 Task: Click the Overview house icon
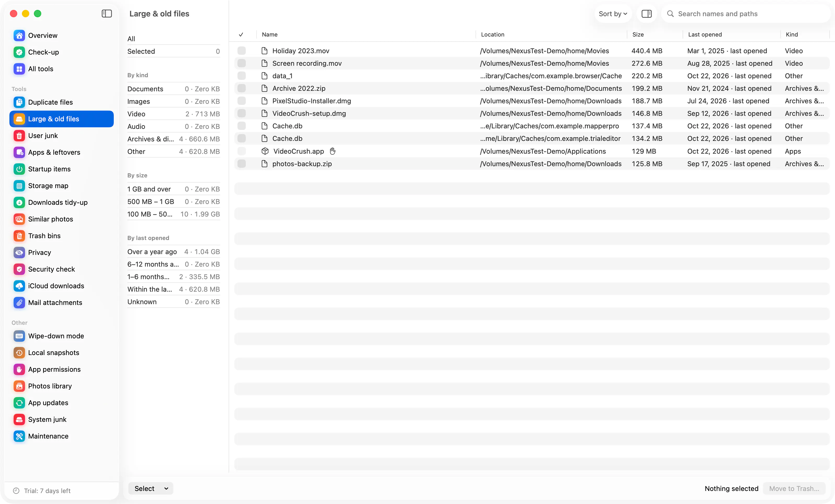(19, 35)
